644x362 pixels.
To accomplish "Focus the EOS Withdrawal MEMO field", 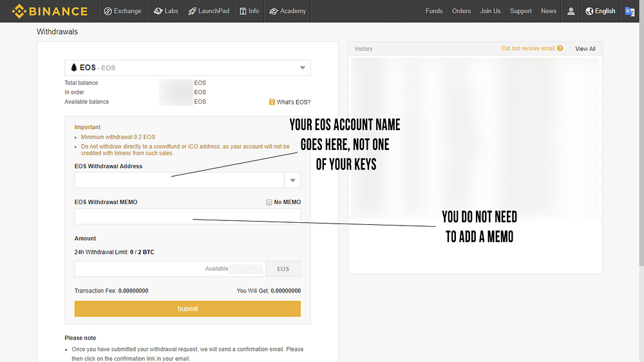I will 187,216.
